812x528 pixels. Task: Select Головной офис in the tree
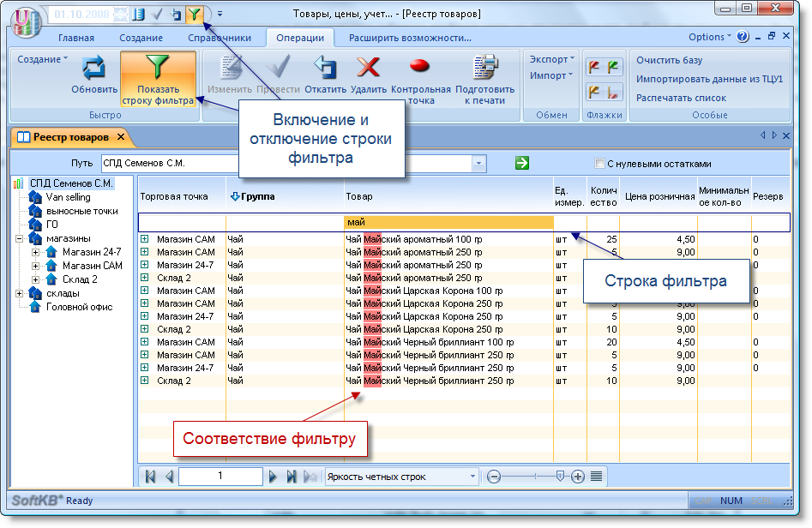point(79,307)
